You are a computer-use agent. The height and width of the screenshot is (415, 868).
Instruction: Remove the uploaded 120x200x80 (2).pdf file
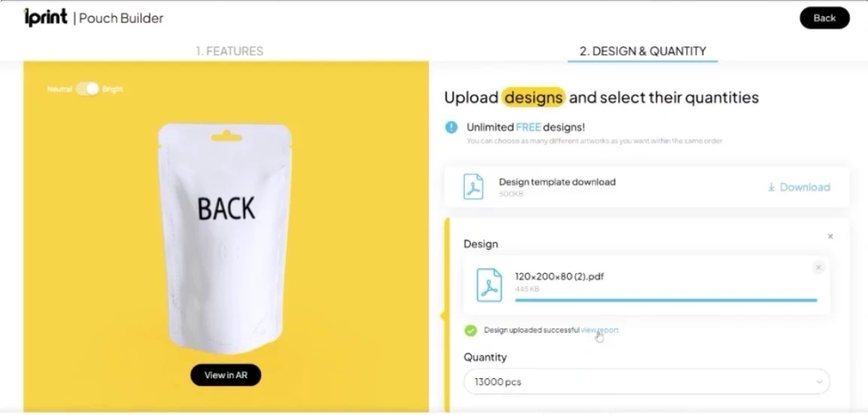818,268
